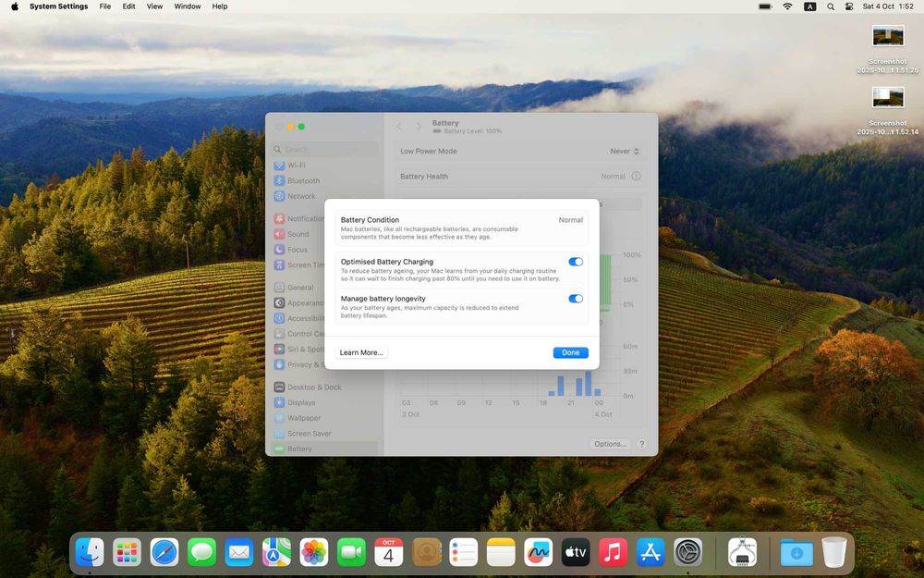Open Notifications in Settings sidebar
924x578 pixels.
click(x=298, y=219)
